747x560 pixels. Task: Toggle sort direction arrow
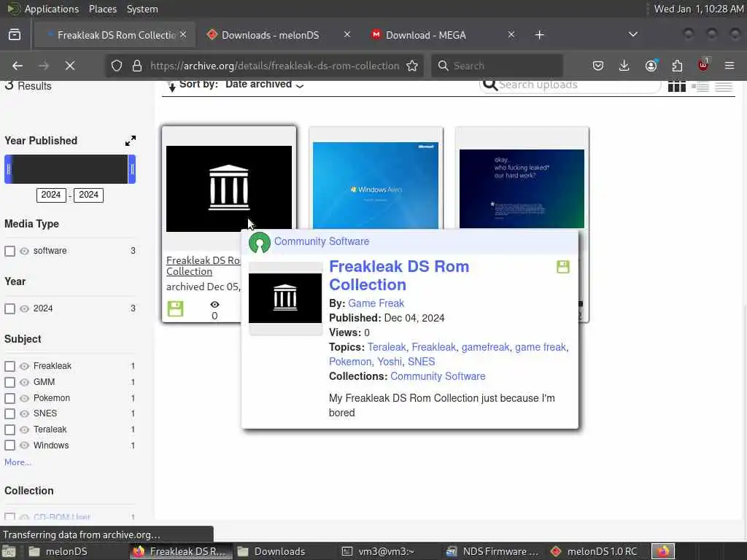coord(171,86)
